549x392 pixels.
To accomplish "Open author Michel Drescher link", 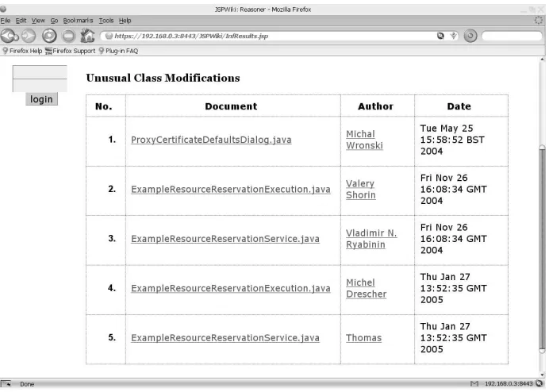I will pos(367,288).
